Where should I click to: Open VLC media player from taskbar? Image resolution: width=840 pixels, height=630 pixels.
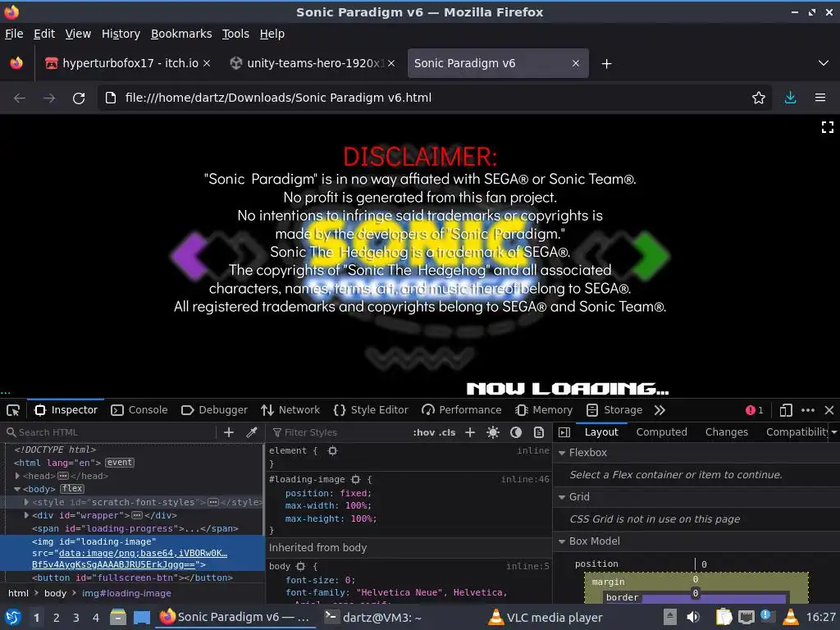click(x=546, y=618)
